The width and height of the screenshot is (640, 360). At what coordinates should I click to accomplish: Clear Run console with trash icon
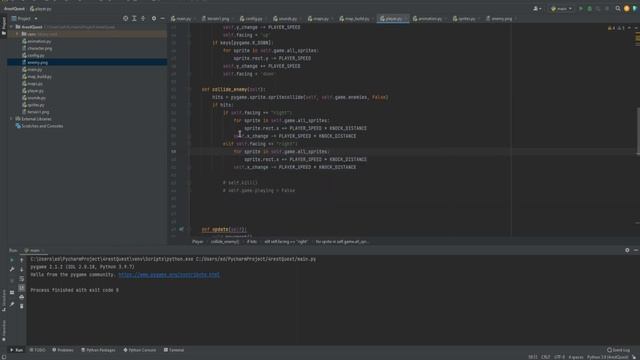(22, 306)
